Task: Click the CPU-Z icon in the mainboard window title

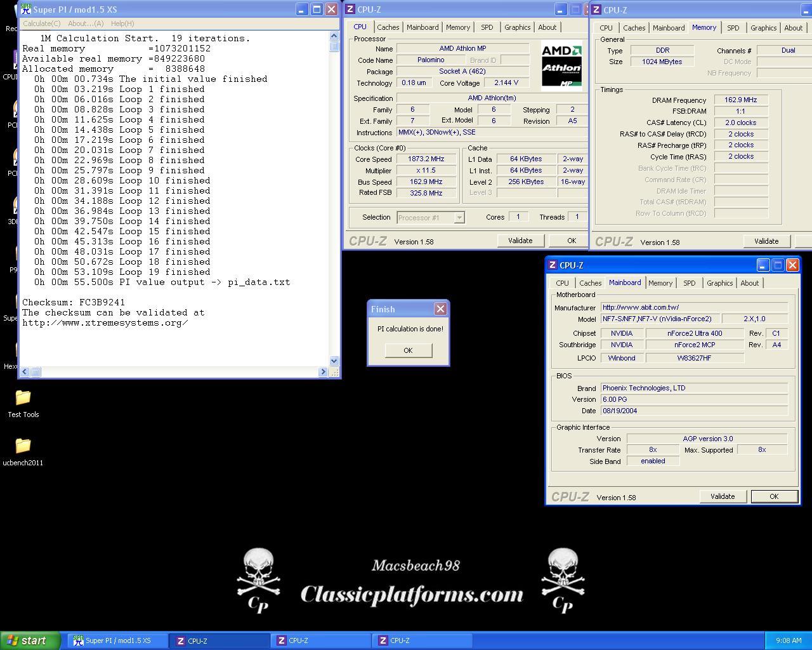Action: point(553,265)
